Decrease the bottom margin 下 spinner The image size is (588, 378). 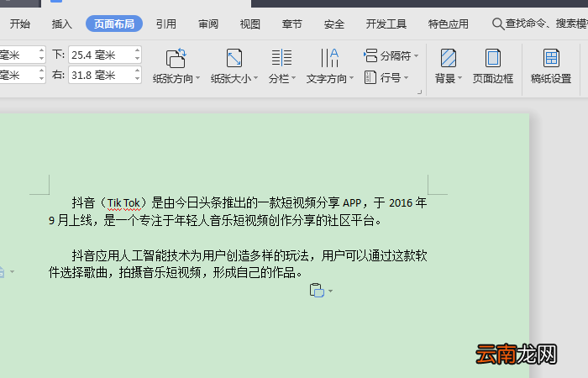pos(137,59)
